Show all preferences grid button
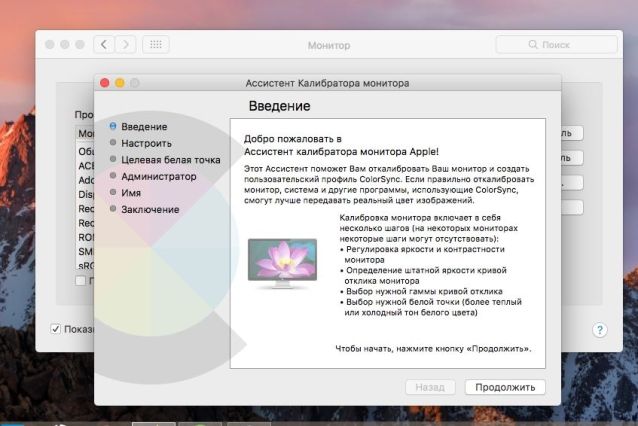 coord(156,44)
